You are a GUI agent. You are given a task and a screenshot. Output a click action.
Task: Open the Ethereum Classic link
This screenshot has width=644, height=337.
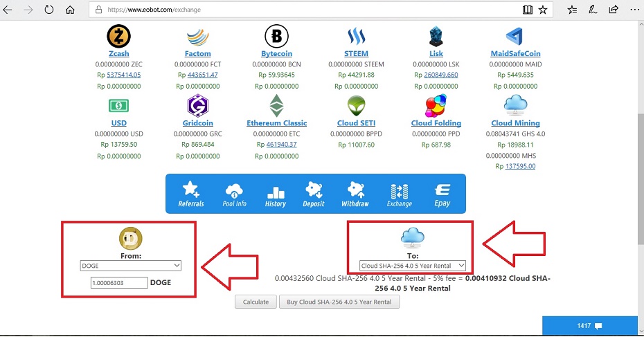pos(276,123)
